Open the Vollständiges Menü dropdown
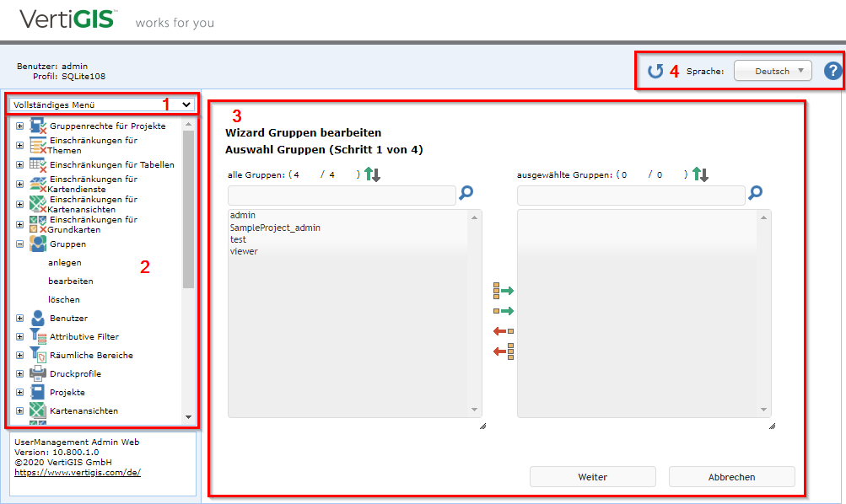The height and width of the screenshot is (504, 846). coord(101,104)
